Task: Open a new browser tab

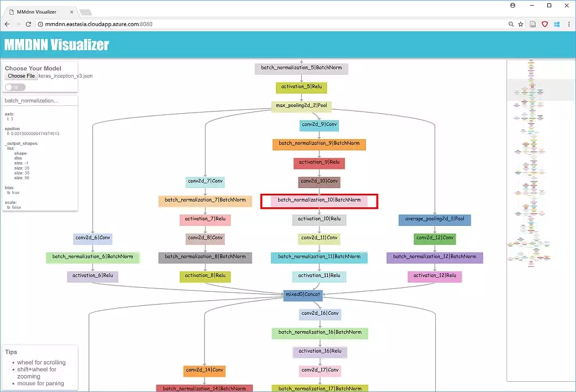Action: [85, 12]
